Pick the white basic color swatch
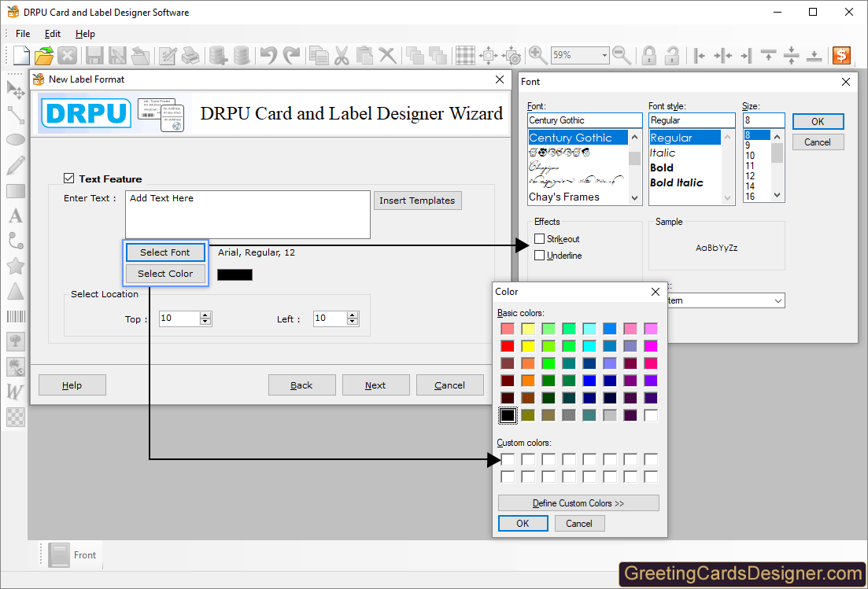 [x=651, y=414]
